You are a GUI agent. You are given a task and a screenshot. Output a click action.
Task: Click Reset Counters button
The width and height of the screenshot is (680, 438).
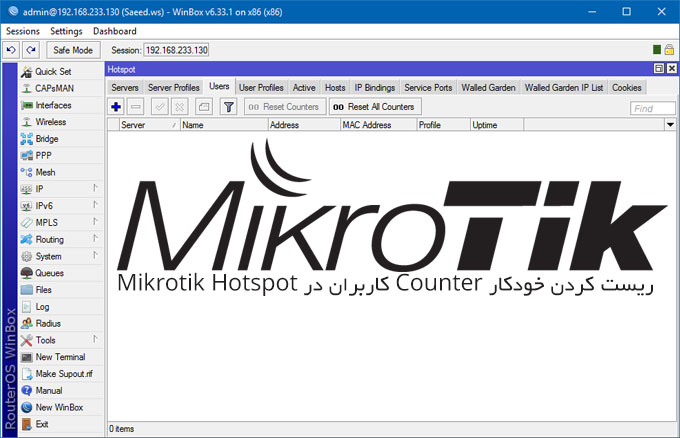point(285,107)
